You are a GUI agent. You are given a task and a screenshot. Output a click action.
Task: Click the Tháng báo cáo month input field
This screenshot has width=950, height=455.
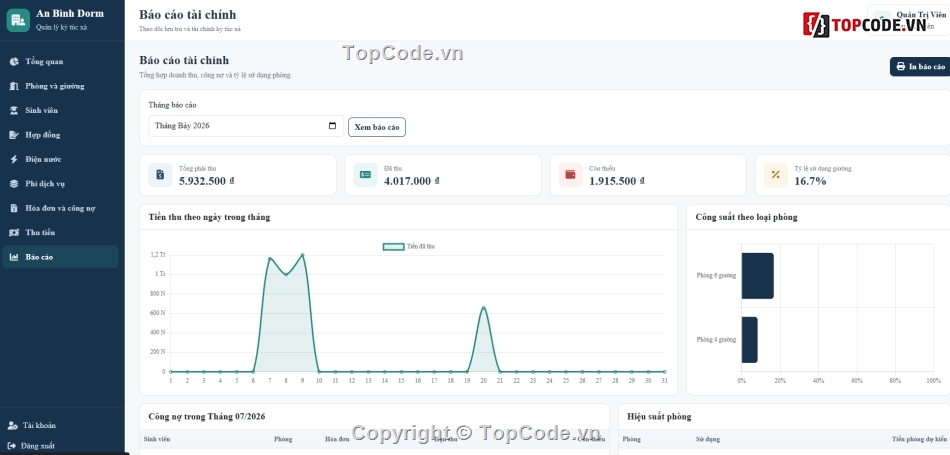pos(246,126)
